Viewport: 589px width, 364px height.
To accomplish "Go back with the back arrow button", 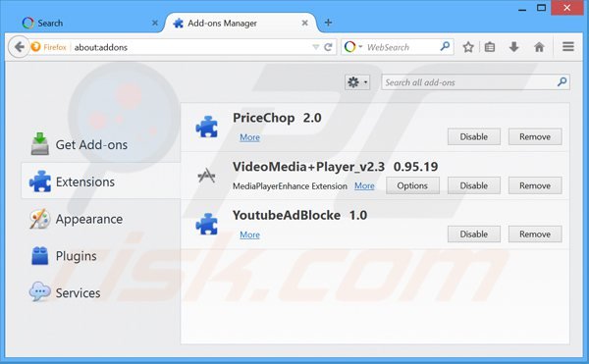I will [x=19, y=47].
